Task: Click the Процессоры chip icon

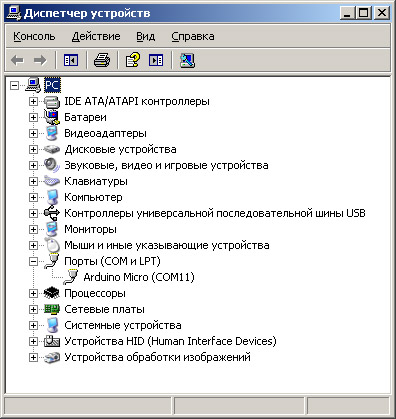Action: pos(52,293)
